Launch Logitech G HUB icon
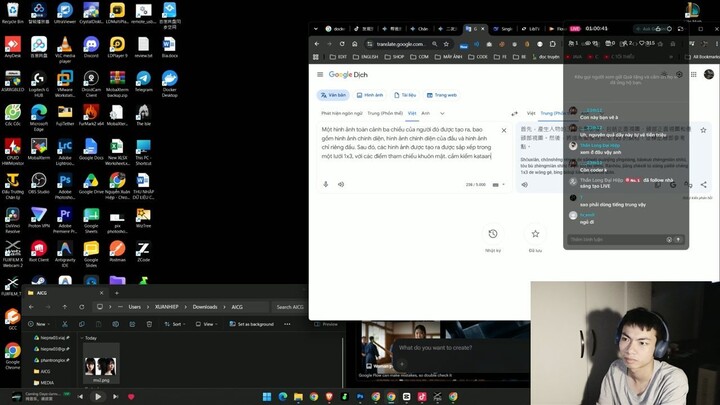 [x=39, y=83]
